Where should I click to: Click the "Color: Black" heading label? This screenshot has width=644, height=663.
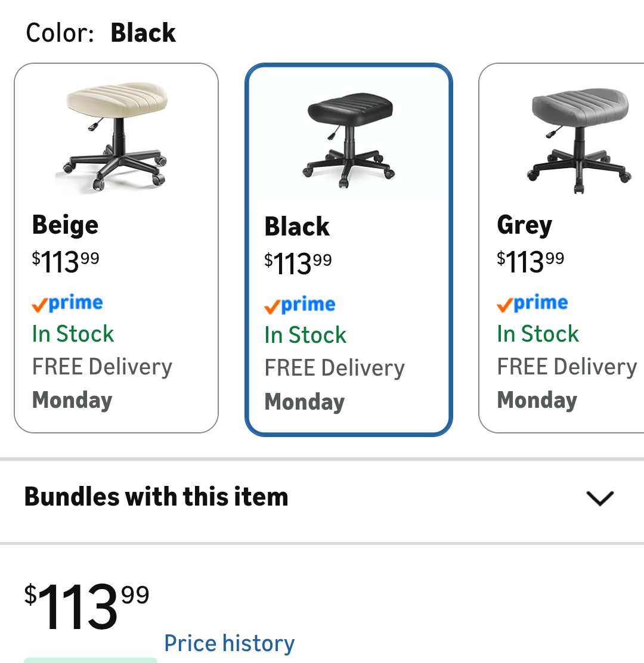point(101,33)
